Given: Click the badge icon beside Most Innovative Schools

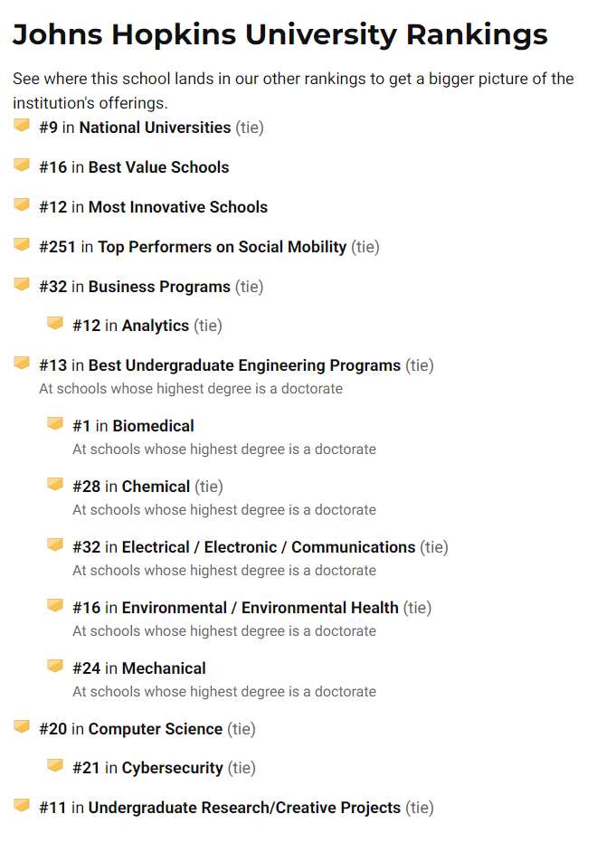Looking at the screenshot, I should click(x=22, y=204).
